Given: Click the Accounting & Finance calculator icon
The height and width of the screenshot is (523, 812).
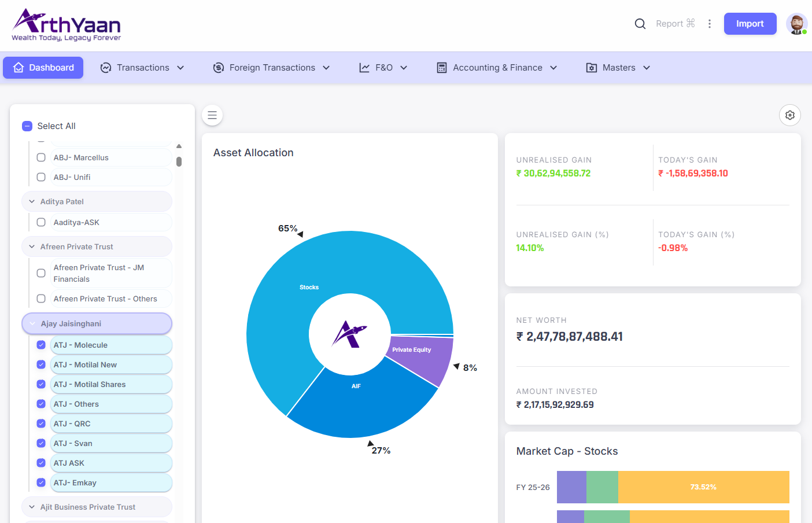Looking at the screenshot, I should pos(442,68).
